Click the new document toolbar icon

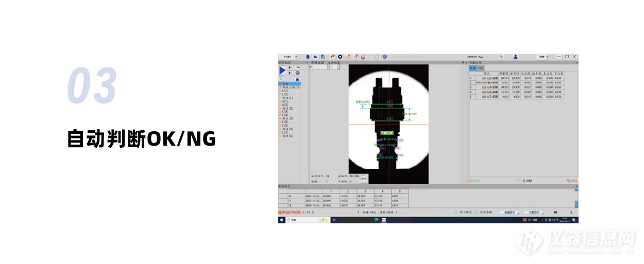pos(308,57)
